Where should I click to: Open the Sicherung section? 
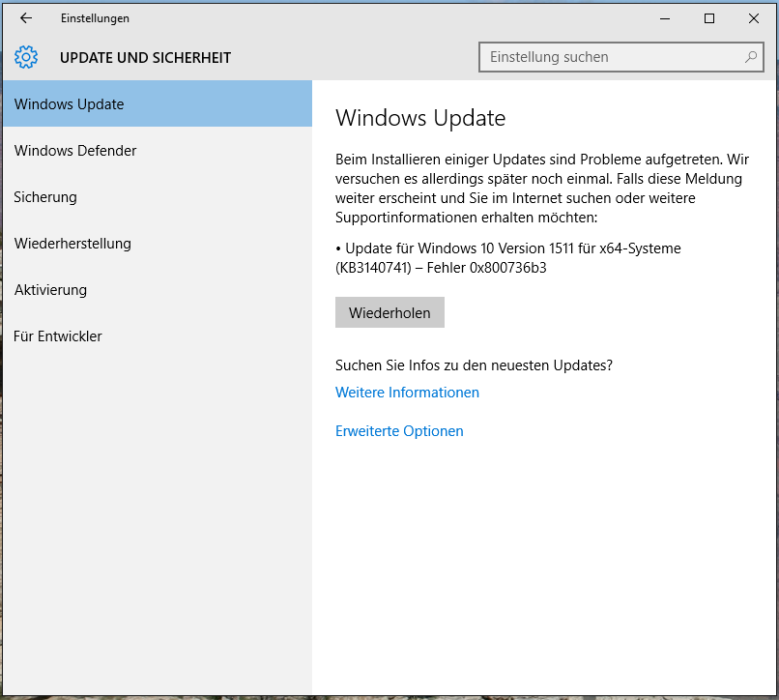click(158, 197)
